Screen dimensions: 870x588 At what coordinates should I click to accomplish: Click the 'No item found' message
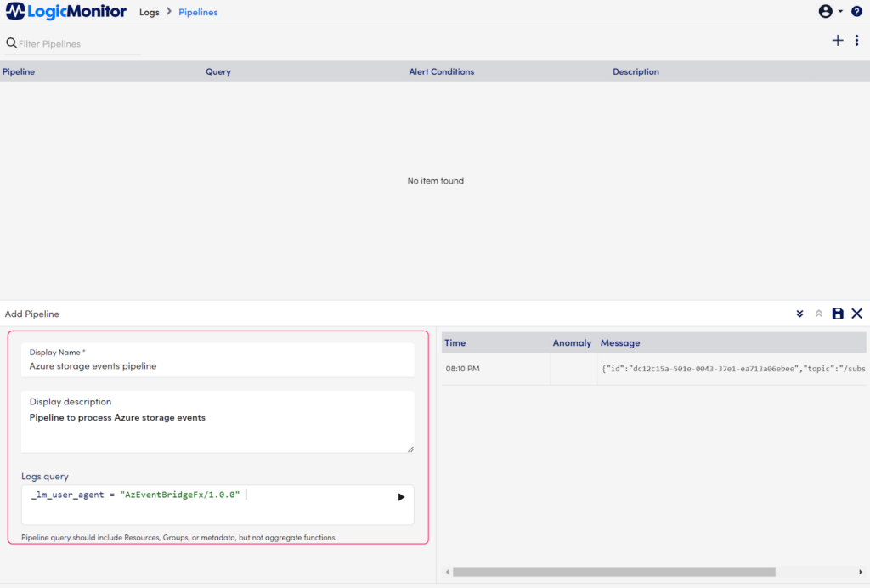pos(435,181)
